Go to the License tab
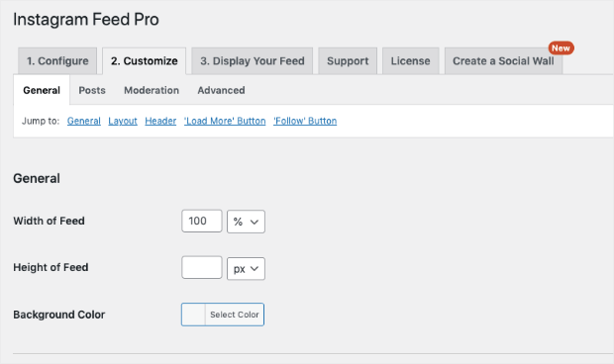 coord(410,61)
